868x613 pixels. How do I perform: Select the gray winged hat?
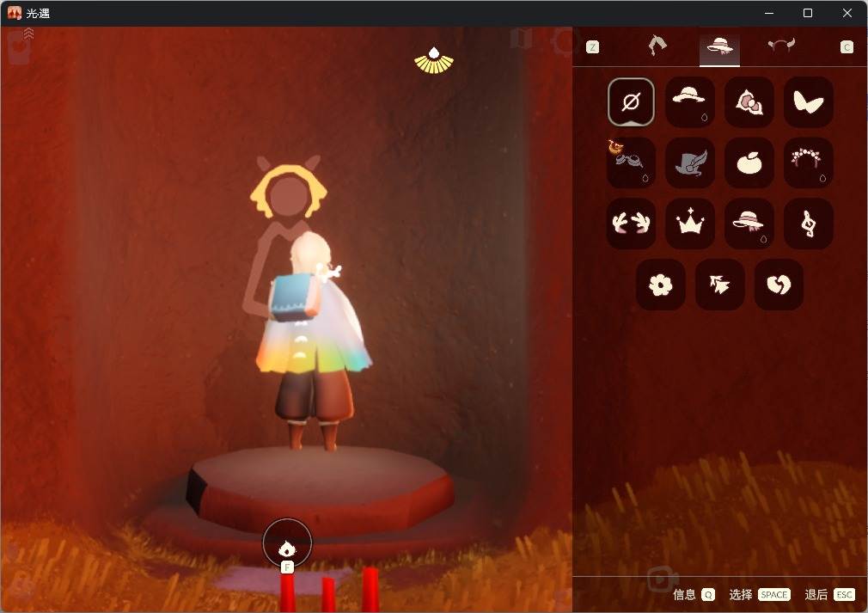[690, 162]
